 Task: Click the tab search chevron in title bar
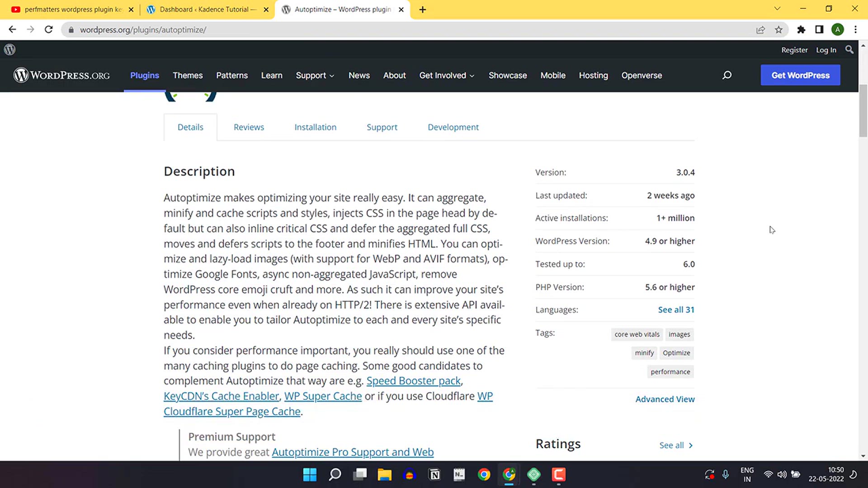pos(777,9)
